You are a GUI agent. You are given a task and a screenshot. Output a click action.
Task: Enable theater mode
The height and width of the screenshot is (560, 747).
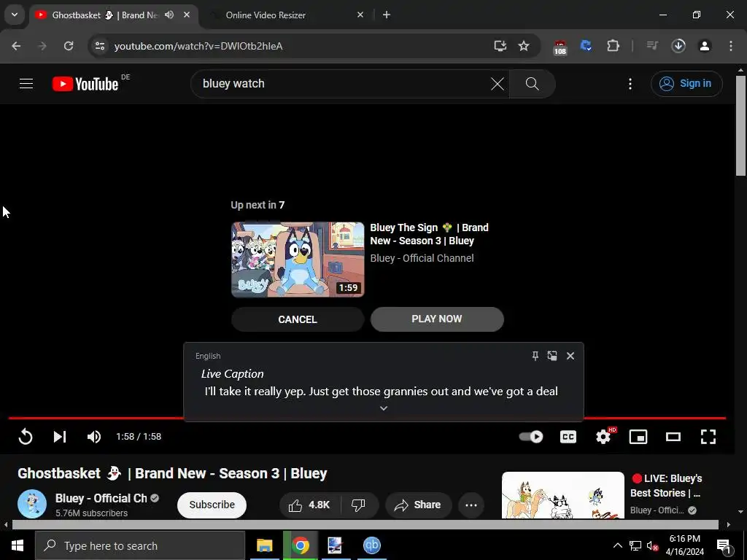673,437
